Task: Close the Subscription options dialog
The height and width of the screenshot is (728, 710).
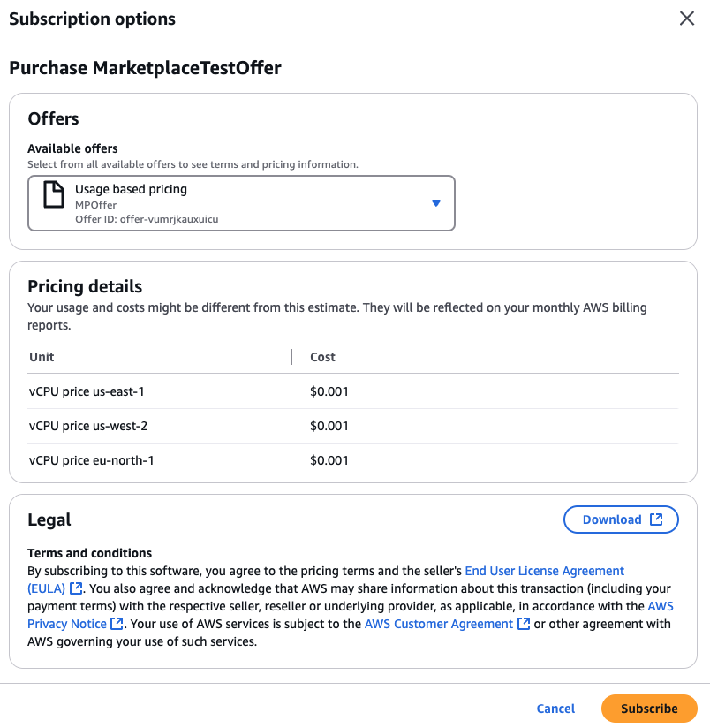Action: click(686, 19)
